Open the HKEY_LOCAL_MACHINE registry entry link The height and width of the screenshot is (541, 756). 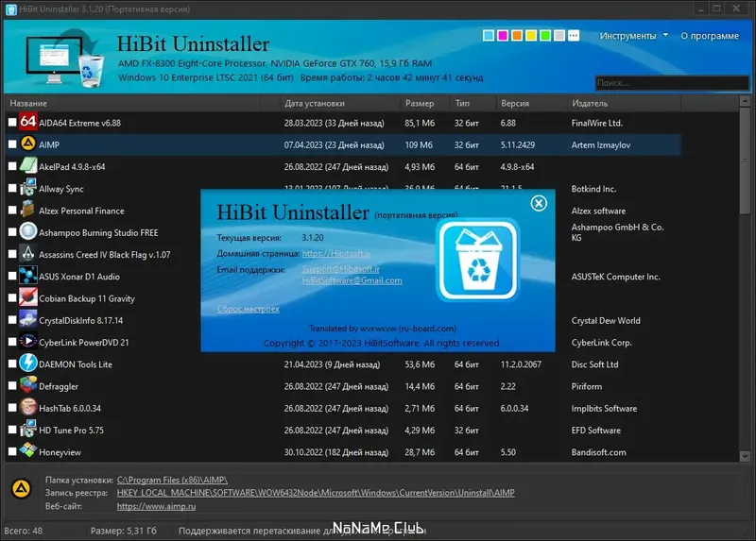316,493
